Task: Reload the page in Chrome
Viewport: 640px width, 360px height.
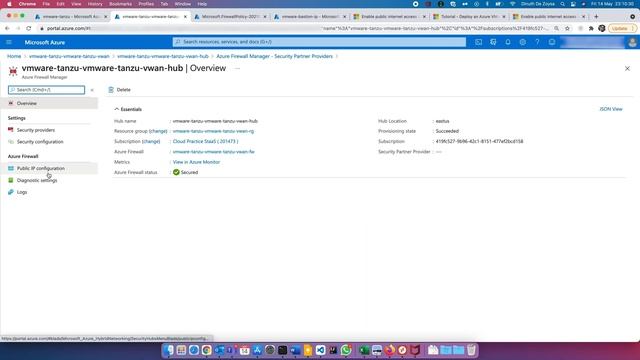Action: tap(29, 29)
